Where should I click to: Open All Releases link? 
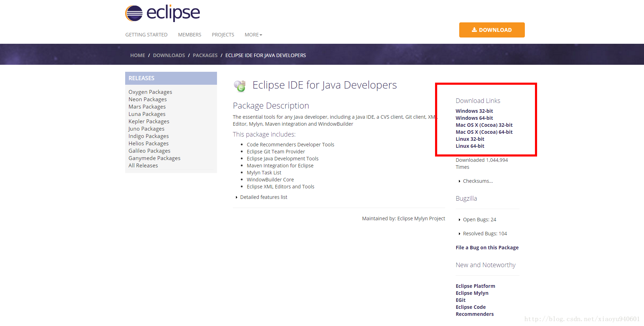click(143, 166)
